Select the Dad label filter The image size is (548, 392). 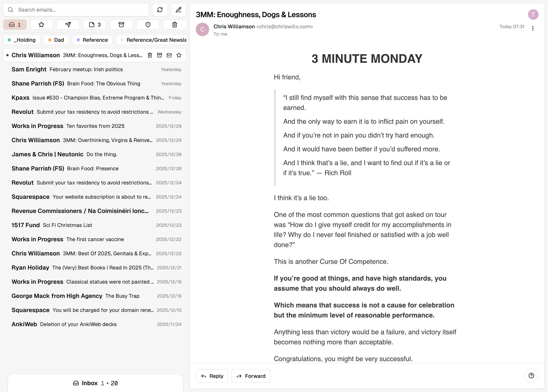click(x=56, y=40)
